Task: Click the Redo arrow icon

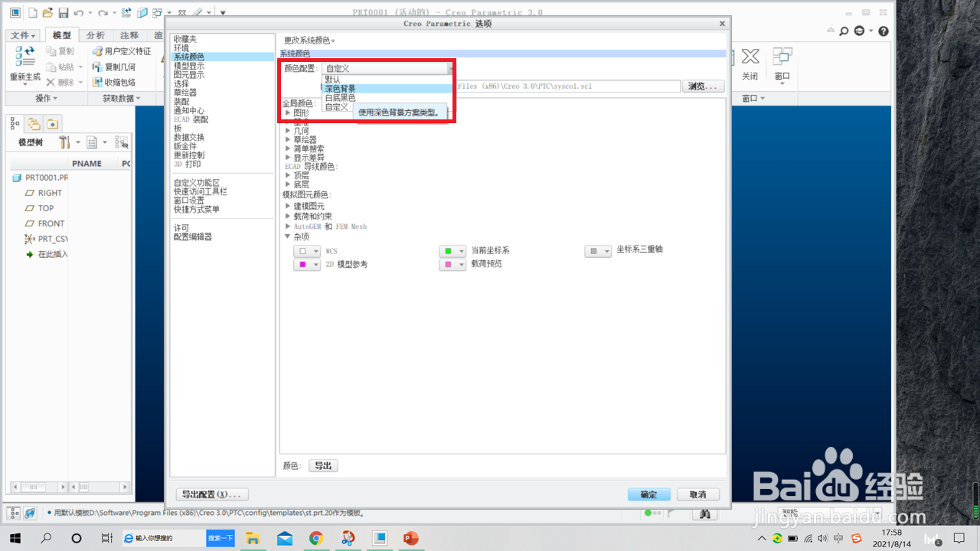Action: click(103, 12)
